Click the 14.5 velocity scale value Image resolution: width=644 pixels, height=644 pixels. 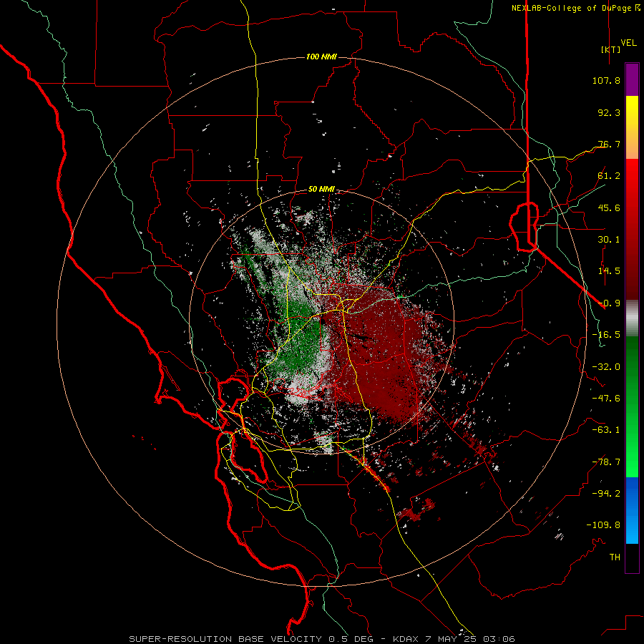[609, 271]
